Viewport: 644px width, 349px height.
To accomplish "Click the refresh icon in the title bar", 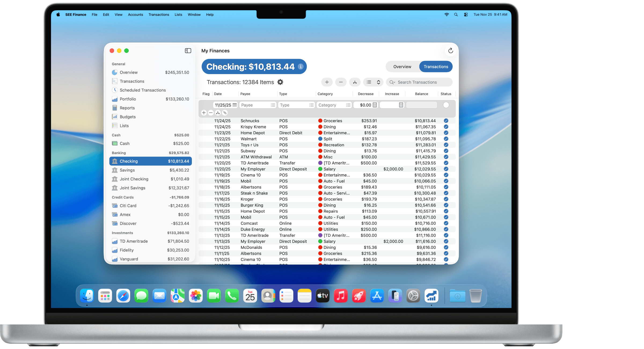I will click(x=451, y=51).
